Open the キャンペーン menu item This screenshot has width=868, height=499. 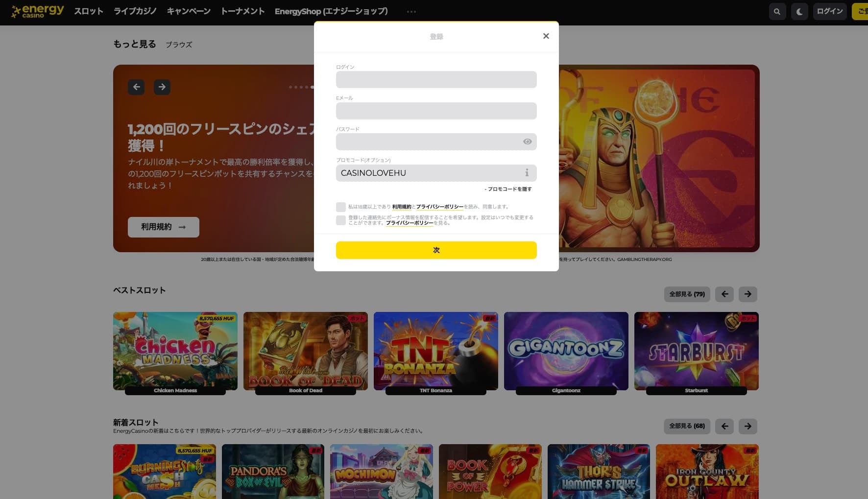tap(189, 11)
